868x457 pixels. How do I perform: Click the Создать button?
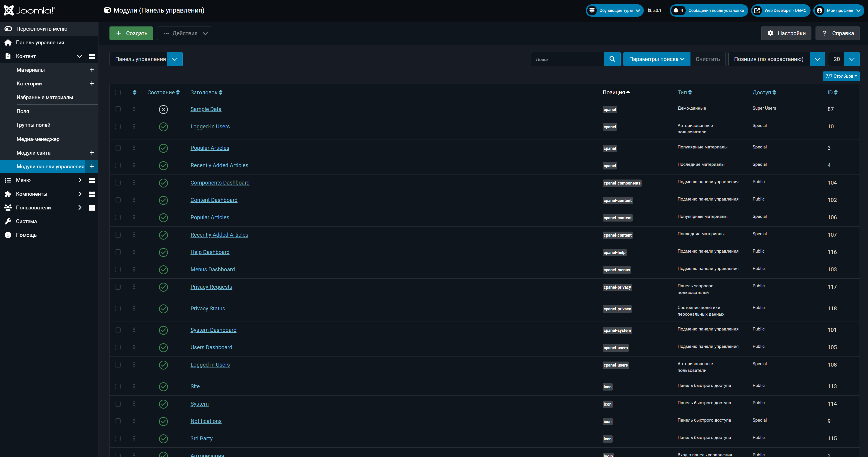tap(131, 33)
